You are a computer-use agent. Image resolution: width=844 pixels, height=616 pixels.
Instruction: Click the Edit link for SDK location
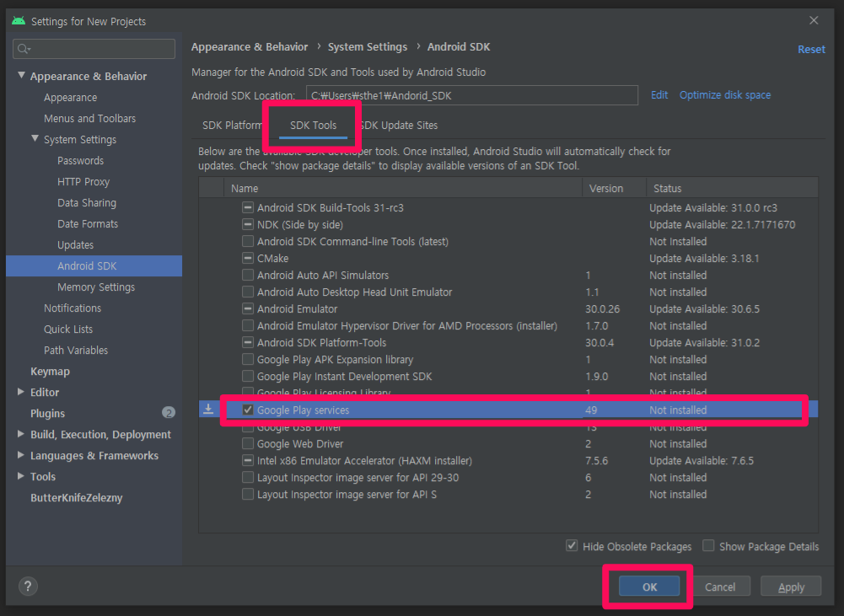click(659, 94)
